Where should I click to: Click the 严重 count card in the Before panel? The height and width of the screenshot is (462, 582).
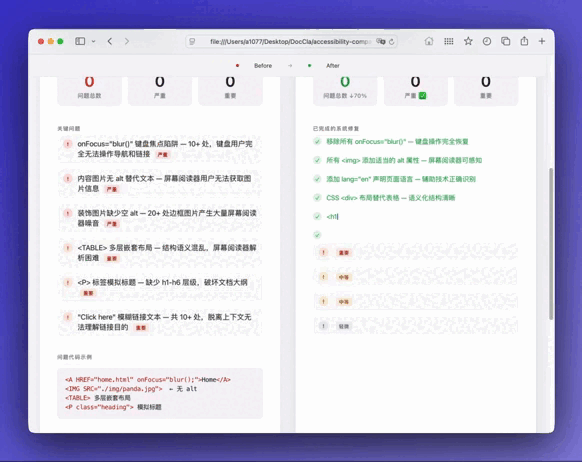[160, 90]
